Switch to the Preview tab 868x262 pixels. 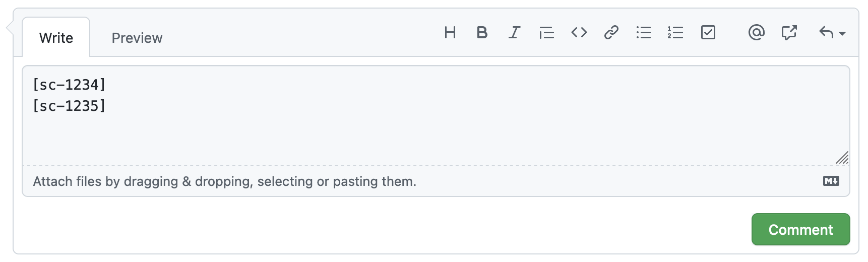tap(137, 38)
